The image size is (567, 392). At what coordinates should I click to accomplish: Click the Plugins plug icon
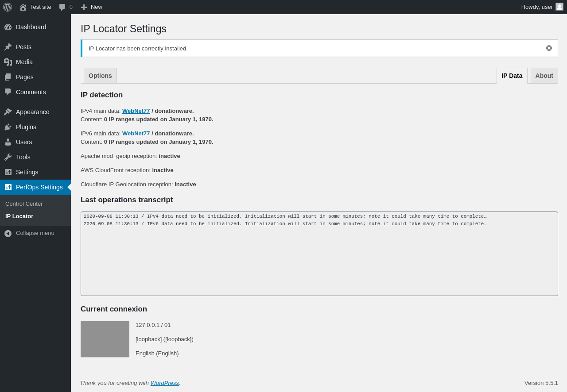click(x=8, y=127)
